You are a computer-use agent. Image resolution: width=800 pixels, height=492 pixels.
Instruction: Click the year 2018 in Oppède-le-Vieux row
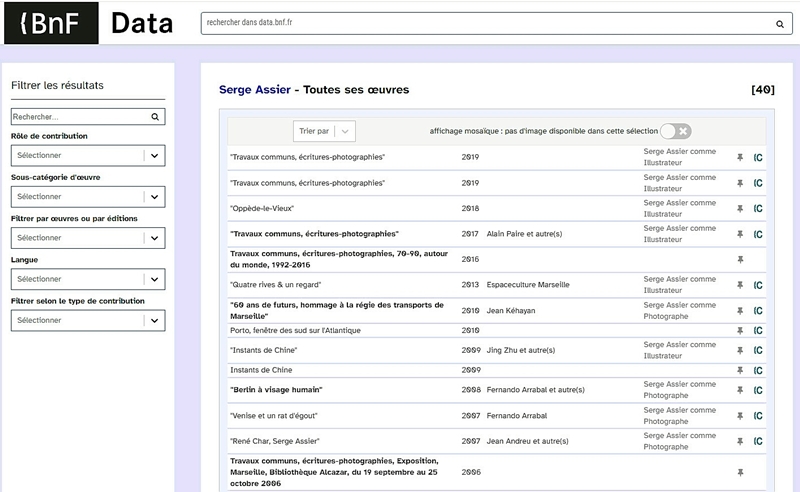click(470, 208)
